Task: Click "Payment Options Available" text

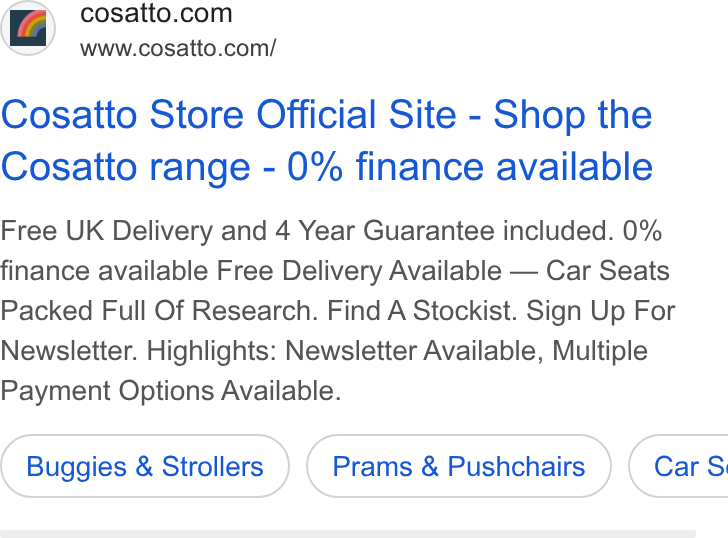Action: tap(170, 391)
